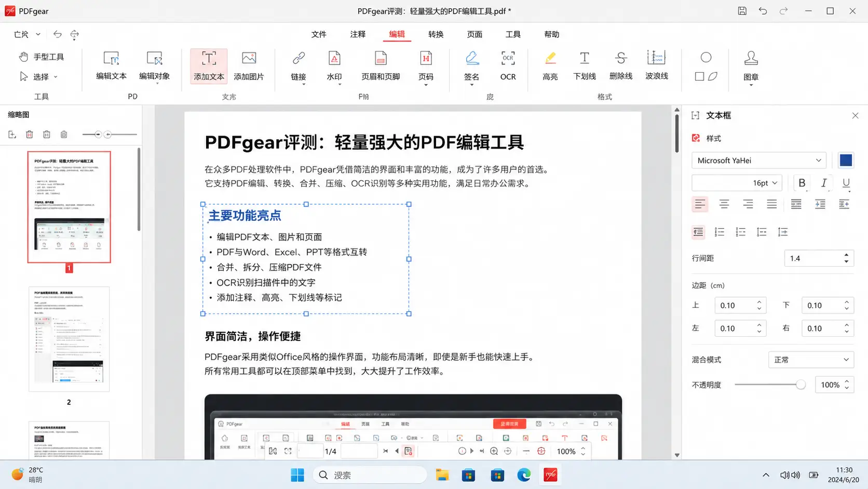Increase the 右 margin value

(x=847, y=325)
